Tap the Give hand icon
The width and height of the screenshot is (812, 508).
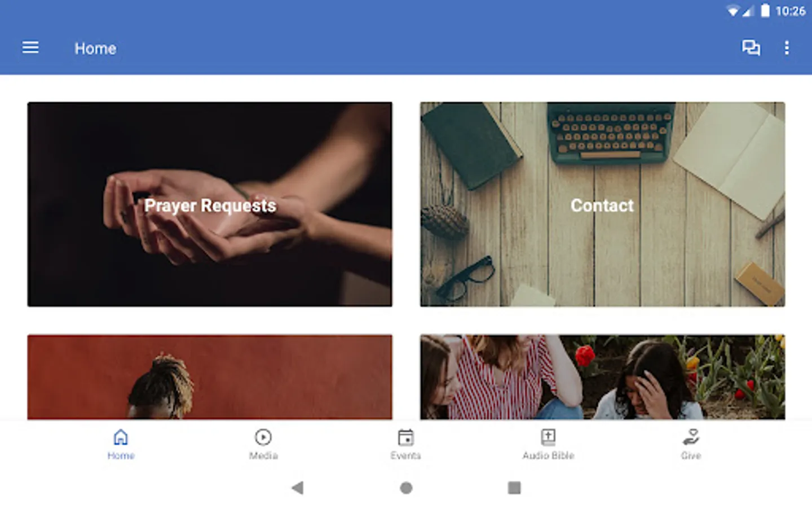tap(691, 437)
